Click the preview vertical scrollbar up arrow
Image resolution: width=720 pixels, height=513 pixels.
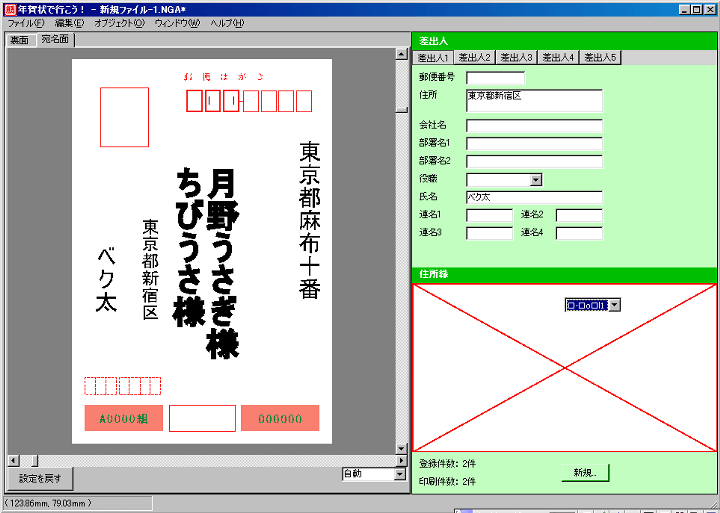tap(402, 54)
